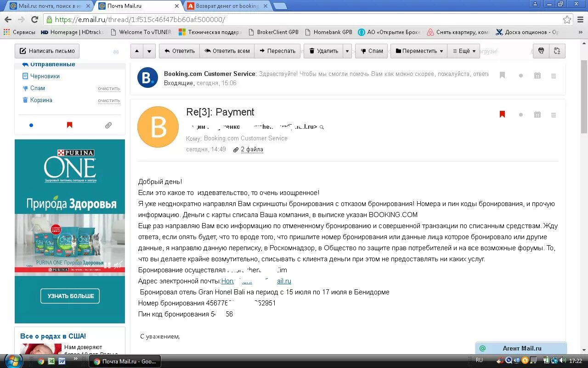Screen dimensions: 588x368
Task: Open the Сервисы bookmarks apps shortcut
Action: click(19, 32)
